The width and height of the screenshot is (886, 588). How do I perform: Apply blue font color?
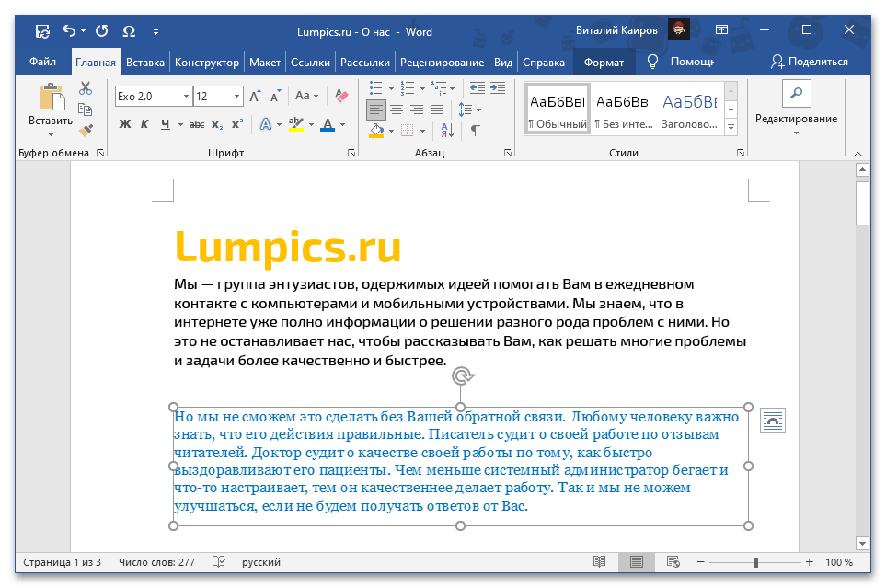point(328,124)
